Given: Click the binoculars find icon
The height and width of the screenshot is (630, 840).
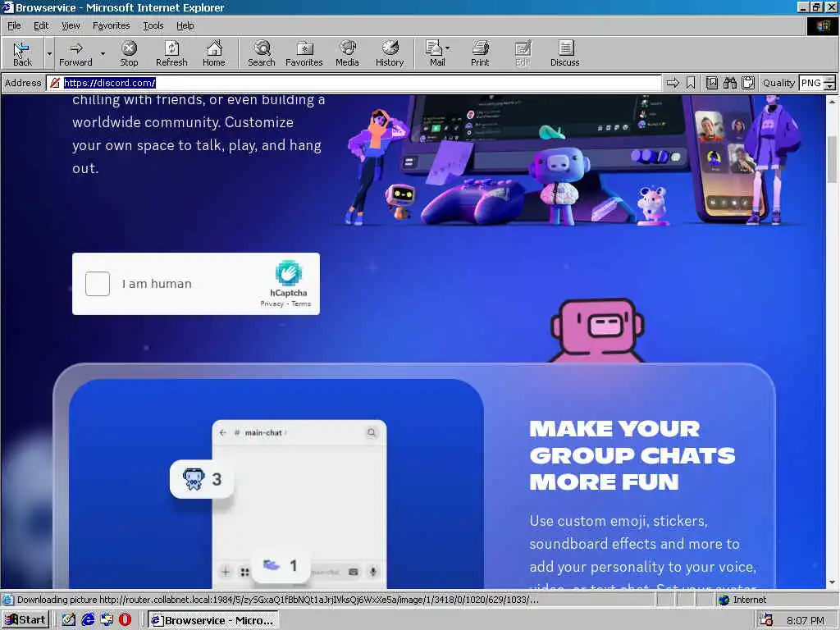Looking at the screenshot, I should pyautogui.click(x=729, y=83).
